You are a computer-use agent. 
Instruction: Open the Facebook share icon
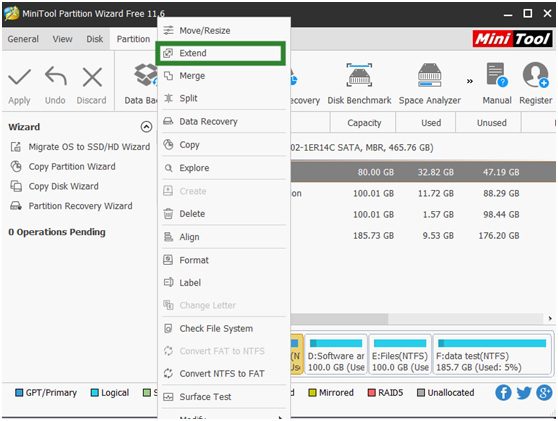pyautogui.click(x=503, y=393)
